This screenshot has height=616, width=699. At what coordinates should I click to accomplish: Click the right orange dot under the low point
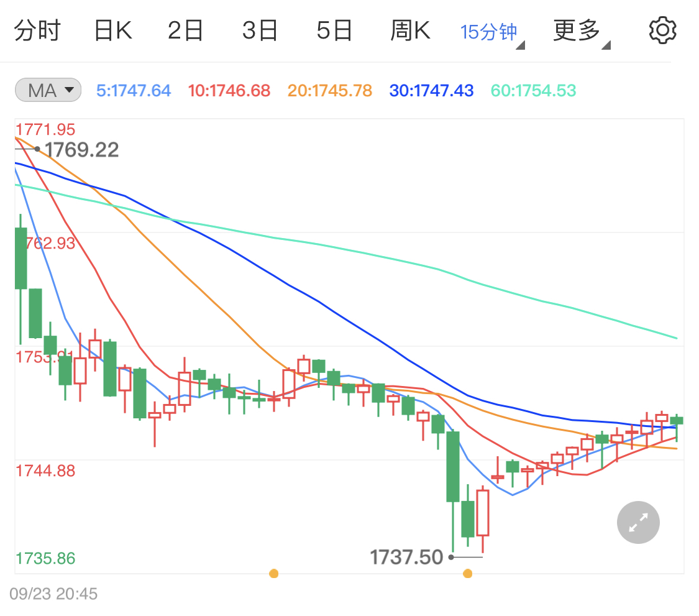tap(467, 573)
